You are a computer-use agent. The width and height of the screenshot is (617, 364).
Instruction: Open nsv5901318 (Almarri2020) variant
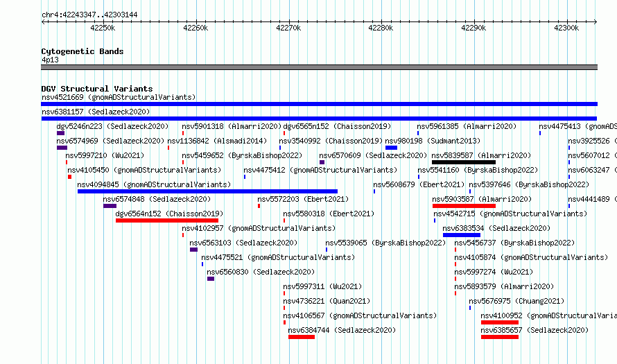232,126
